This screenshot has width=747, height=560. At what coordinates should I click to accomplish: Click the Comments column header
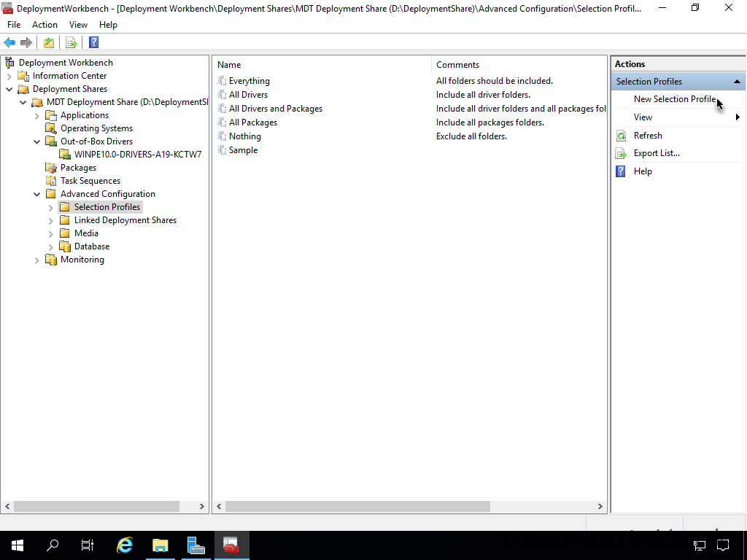(457, 65)
